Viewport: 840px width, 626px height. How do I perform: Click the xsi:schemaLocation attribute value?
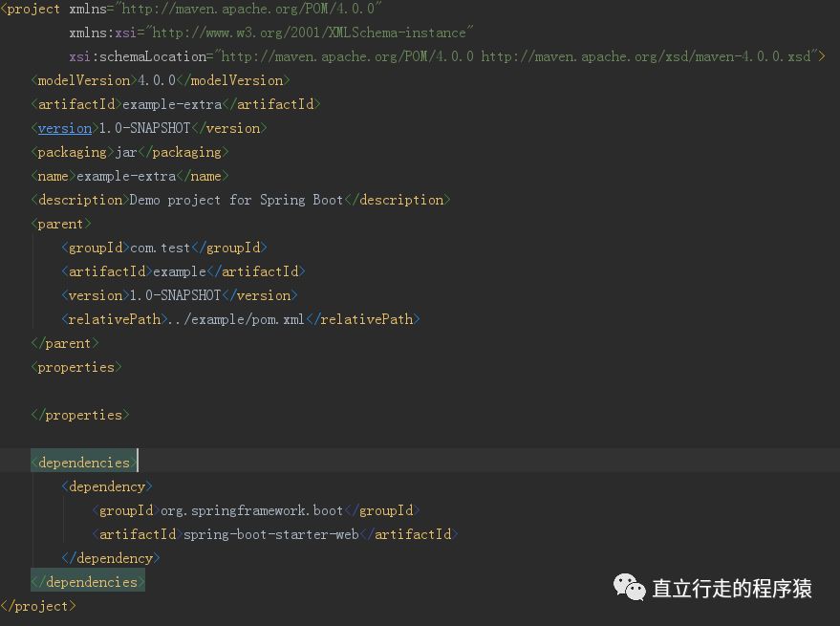click(x=515, y=56)
